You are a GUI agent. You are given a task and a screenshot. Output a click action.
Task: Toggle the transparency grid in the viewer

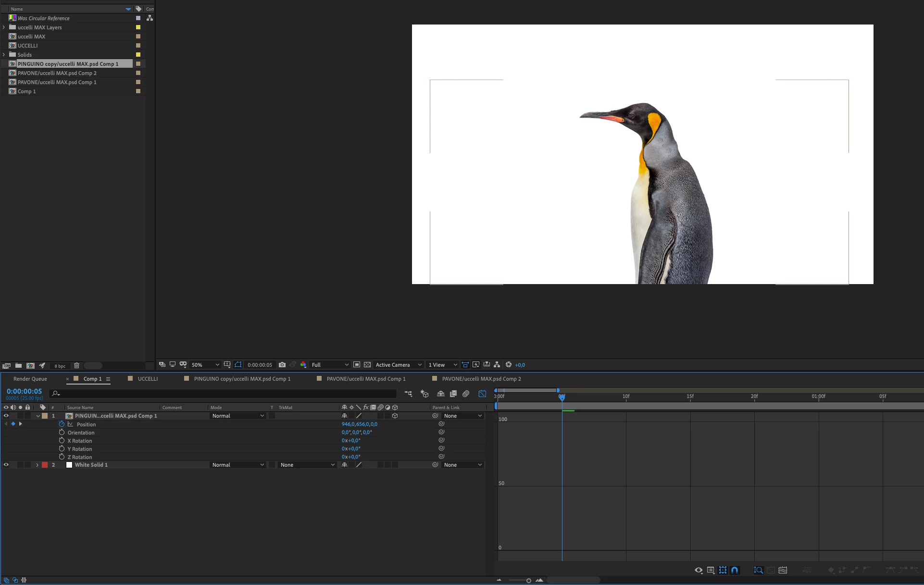(367, 365)
